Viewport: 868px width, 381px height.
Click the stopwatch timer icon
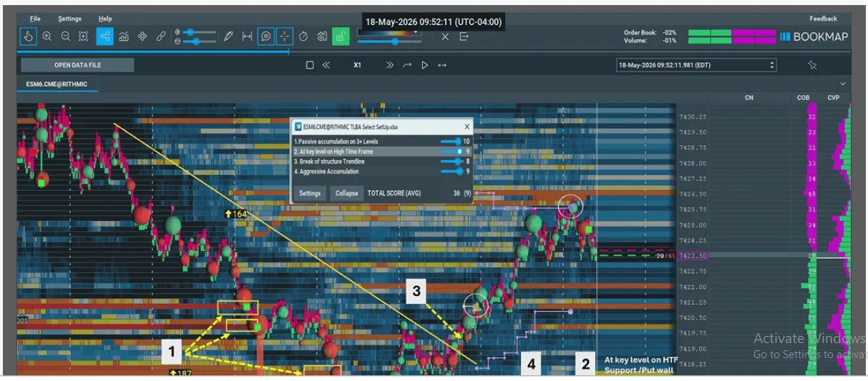coord(303,36)
